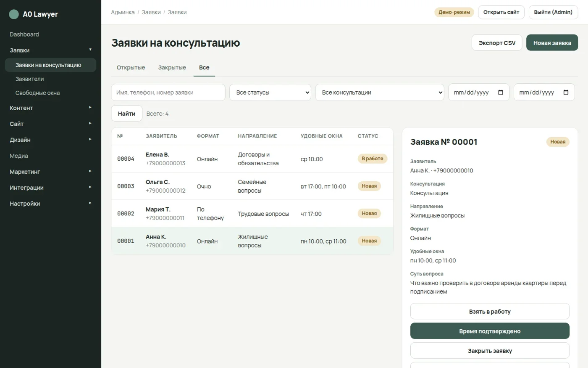The height and width of the screenshot is (368, 588).
Task: Expand the Интеграции section arrow
Action: (x=90, y=187)
